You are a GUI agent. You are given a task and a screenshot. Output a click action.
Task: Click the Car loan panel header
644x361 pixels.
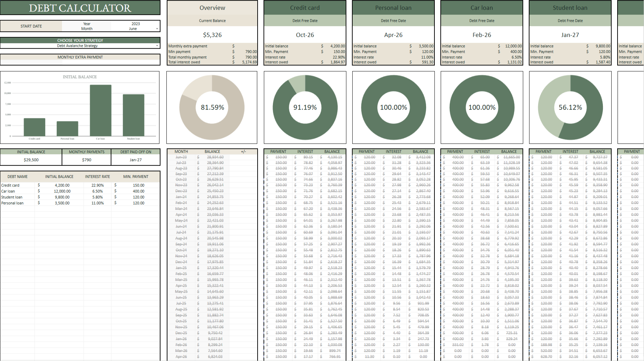tap(482, 8)
